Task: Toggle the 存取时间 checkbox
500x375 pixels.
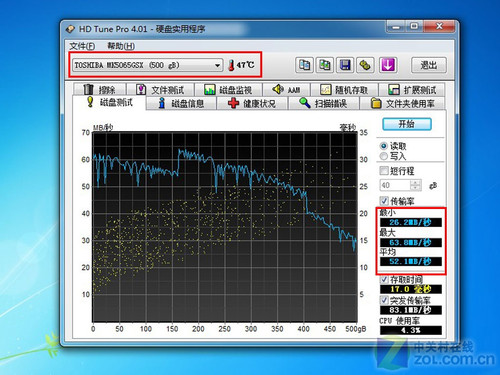Action: [x=384, y=279]
